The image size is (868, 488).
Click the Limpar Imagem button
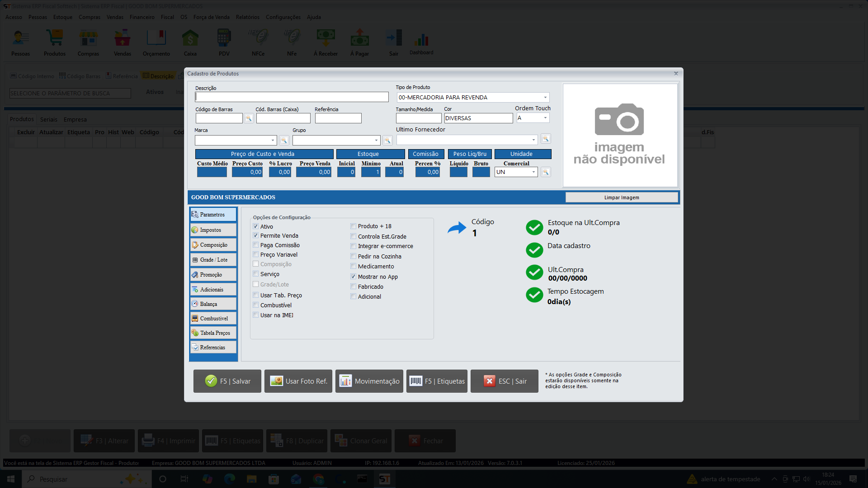(622, 197)
